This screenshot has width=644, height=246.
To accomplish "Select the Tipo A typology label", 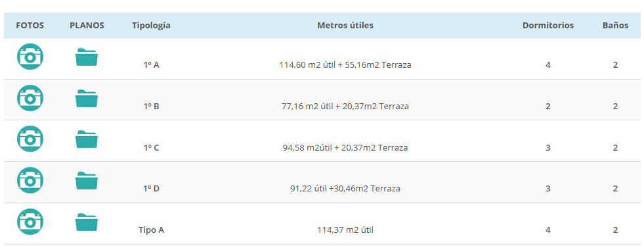I will tap(151, 230).
